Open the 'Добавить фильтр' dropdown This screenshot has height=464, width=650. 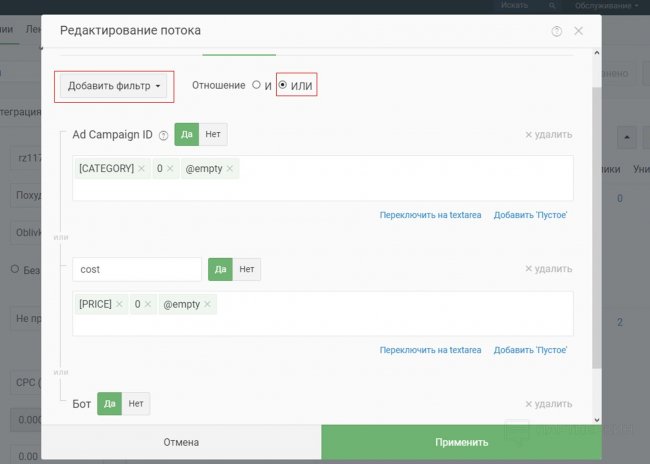[x=115, y=86]
